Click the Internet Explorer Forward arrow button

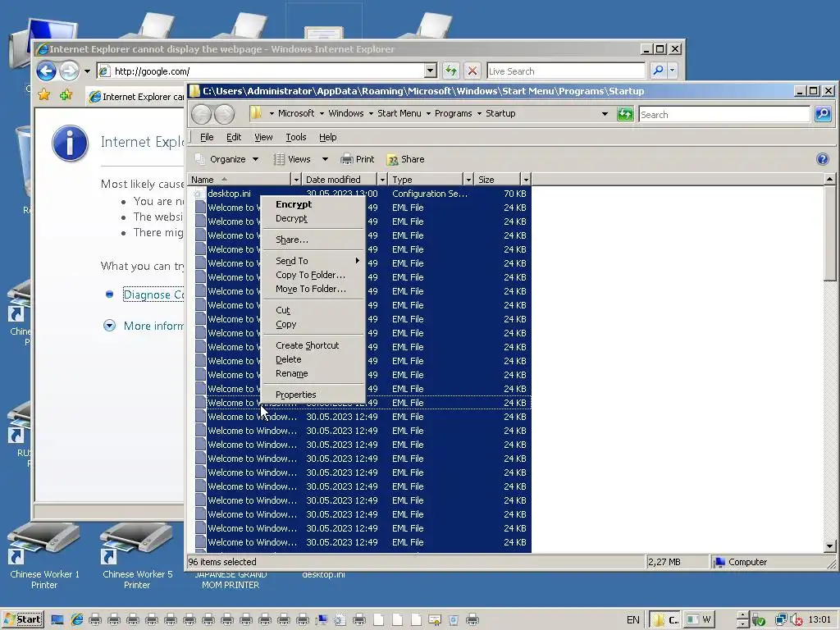[69, 71]
